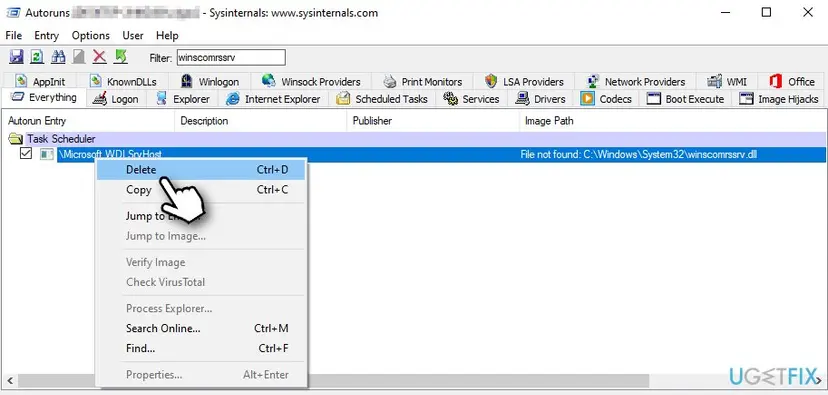Switch to the Image Hijacks tab
The image size is (828, 395).
779,99
